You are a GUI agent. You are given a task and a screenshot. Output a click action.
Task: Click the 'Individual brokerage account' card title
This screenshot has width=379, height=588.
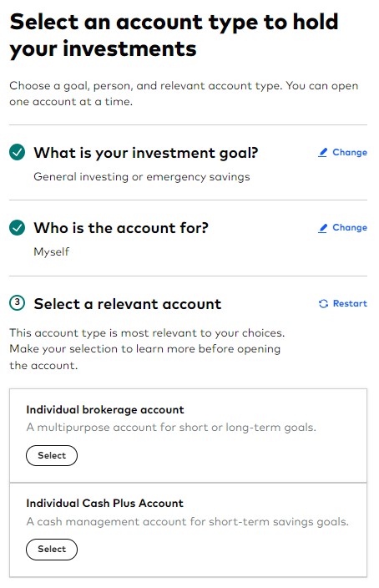tap(105, 410)
